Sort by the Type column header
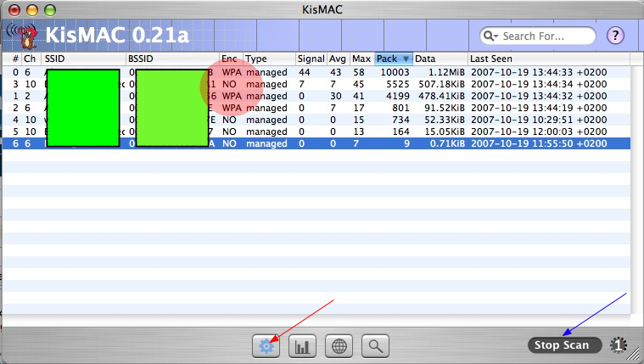The image size is (644, 364). (x=270, y=59)
